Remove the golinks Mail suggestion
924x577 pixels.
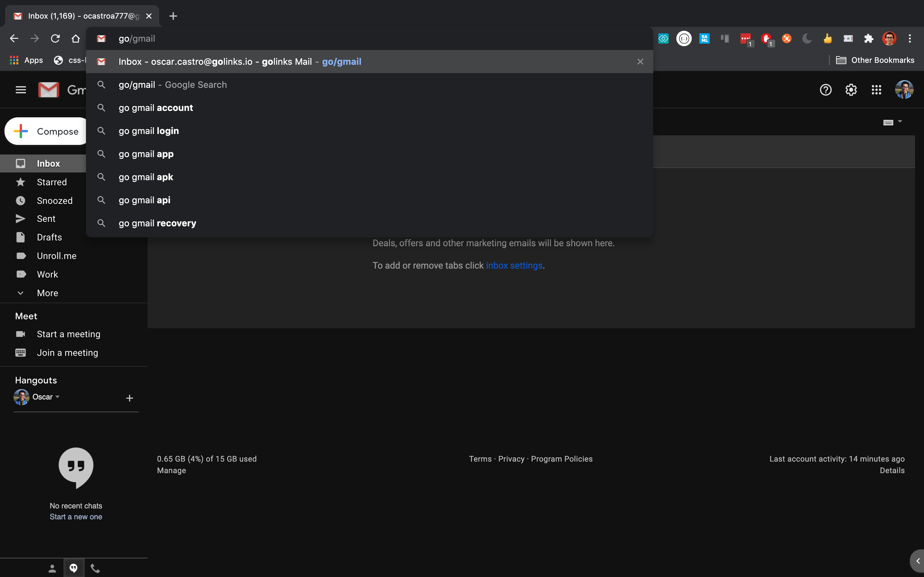[640, 62]
